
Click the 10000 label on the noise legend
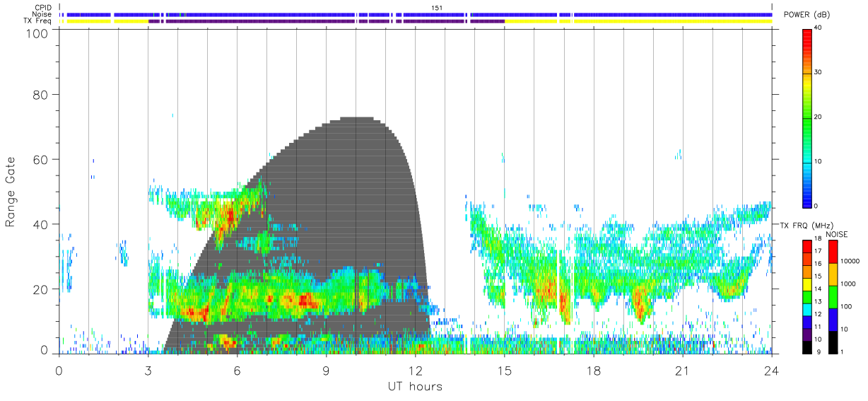[x=849, y=261]
